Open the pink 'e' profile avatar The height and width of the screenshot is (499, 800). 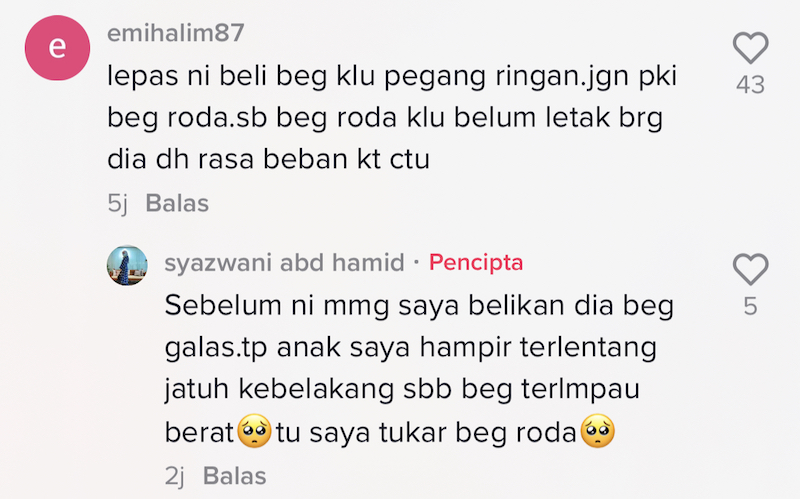[57, 47]
